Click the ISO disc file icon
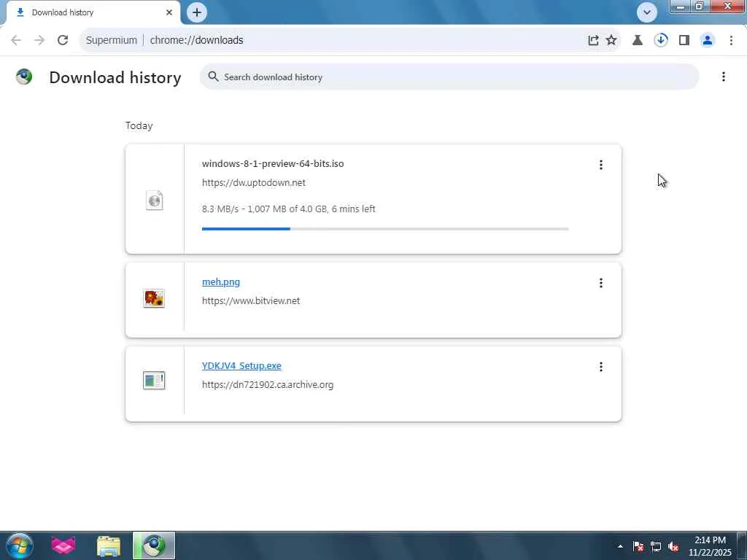The image size is (747, 560). tap(155, 200)
